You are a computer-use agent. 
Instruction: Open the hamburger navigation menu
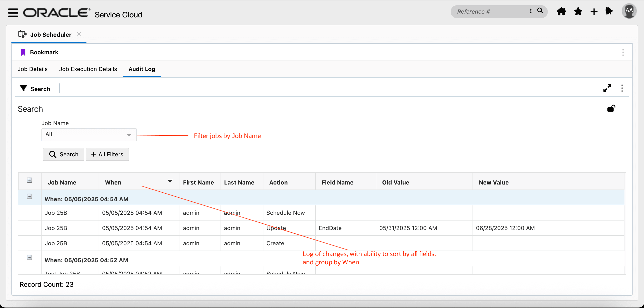[x=13, y=12]
